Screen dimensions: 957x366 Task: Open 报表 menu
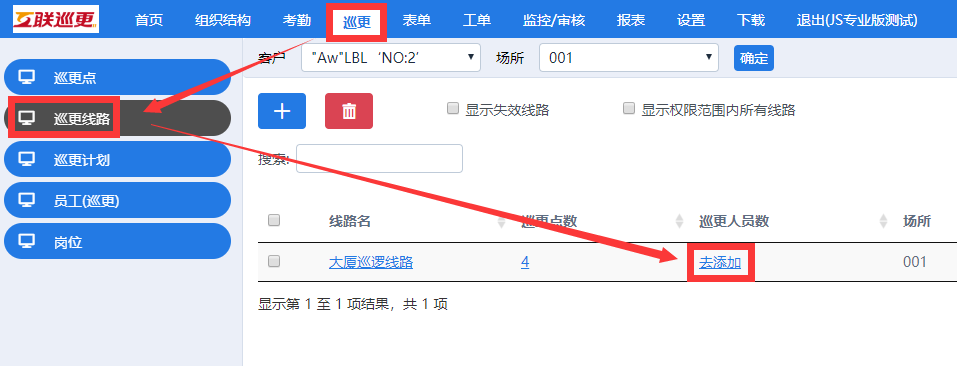point(630,20)
